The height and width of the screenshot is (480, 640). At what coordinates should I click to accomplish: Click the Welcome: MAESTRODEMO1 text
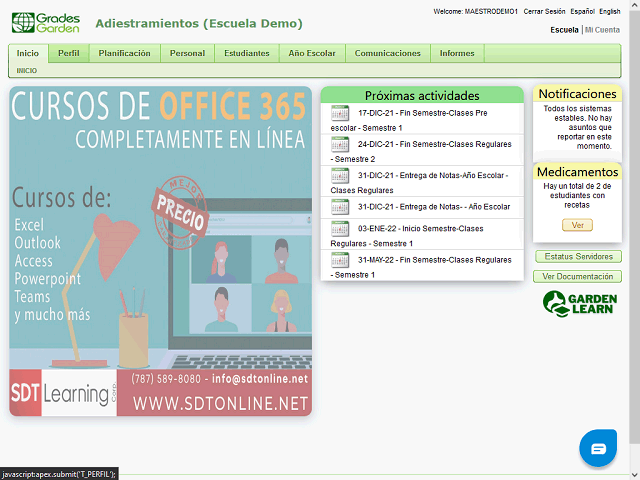(x=476, y=11)
